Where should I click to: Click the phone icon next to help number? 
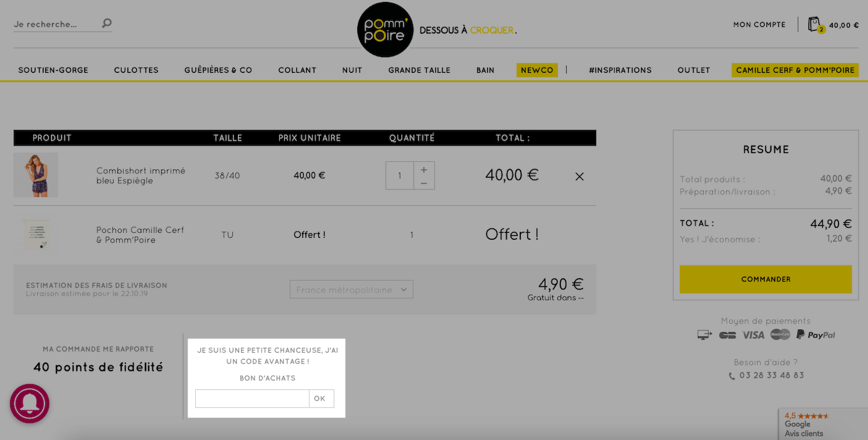(732, 376)
